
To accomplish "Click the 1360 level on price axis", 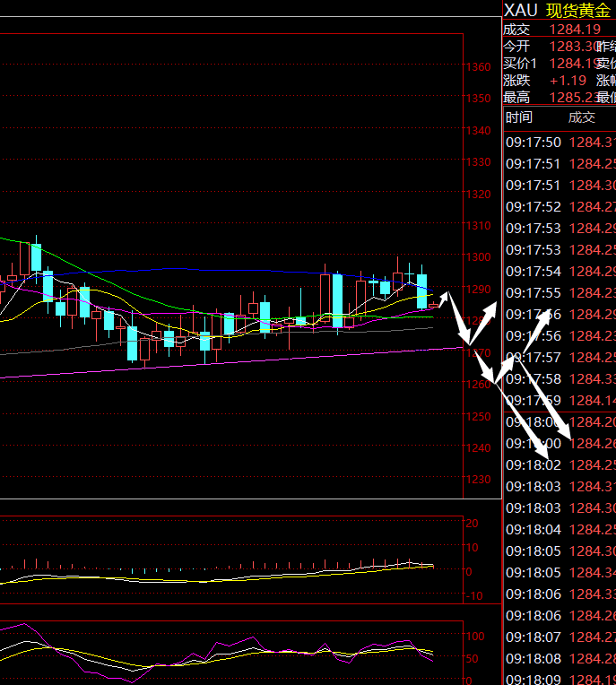I will 480,68.
